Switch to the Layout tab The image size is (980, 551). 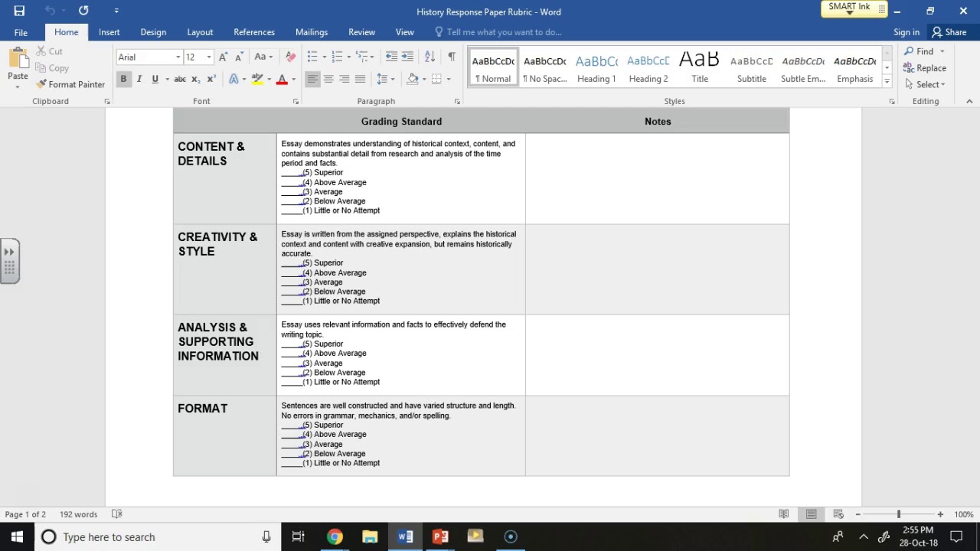click(x=200, y=32)
